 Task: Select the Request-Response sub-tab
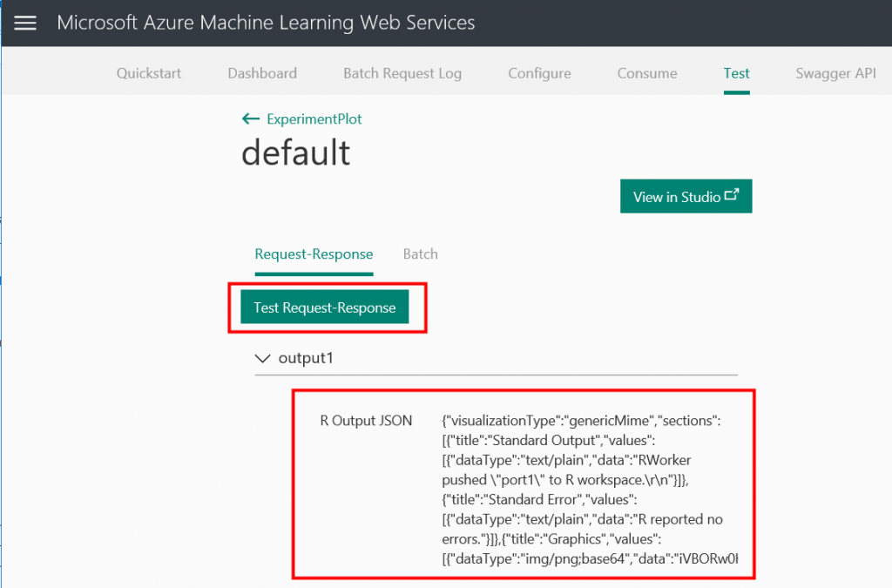pos(314,254)
